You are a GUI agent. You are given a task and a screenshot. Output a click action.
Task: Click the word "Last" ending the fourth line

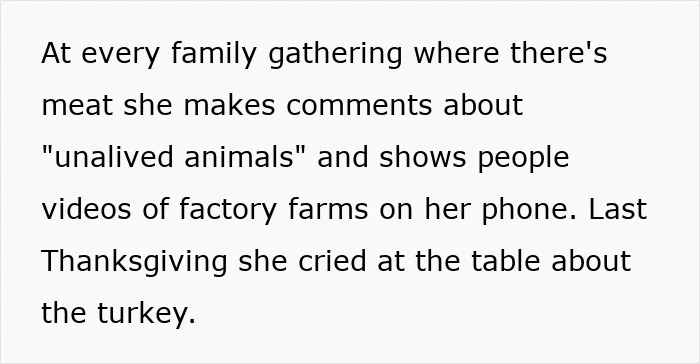(618, 209)
